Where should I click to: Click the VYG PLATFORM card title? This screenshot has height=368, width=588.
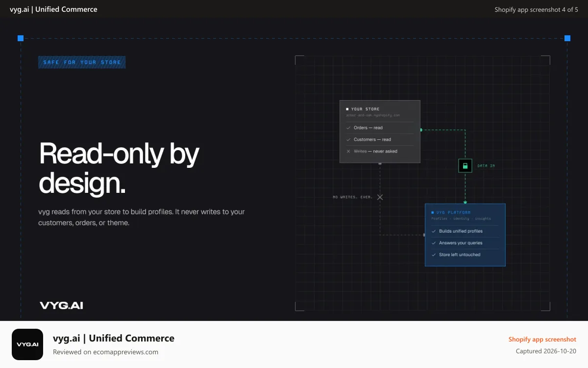tap(453, 212)
